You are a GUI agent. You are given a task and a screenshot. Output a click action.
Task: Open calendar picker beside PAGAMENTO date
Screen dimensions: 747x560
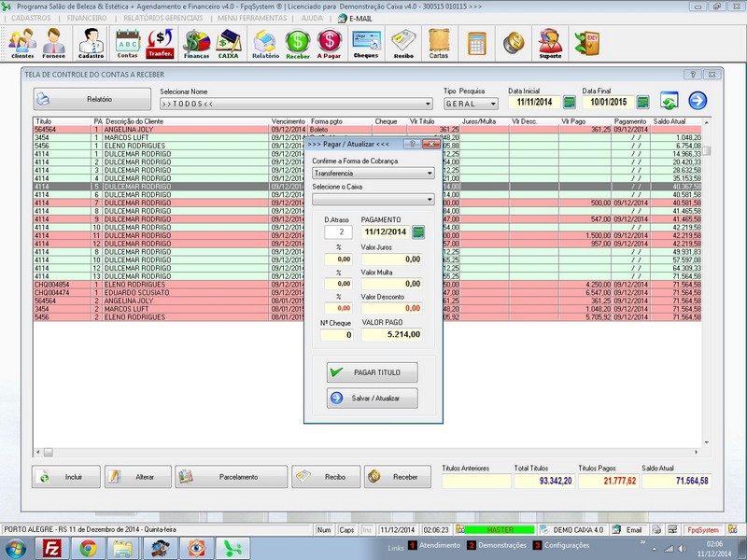tap(418, 231)
